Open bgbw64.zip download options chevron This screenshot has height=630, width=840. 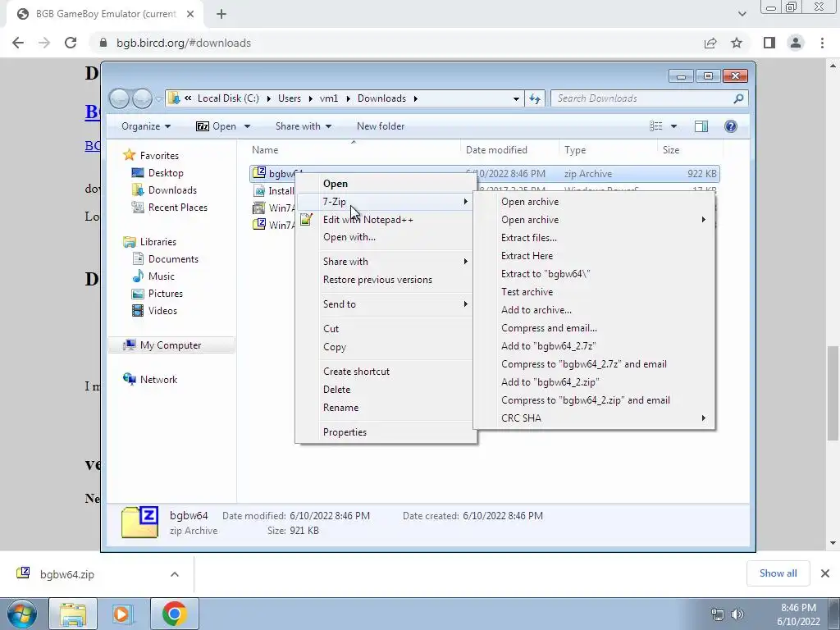[x=175, y=574]
